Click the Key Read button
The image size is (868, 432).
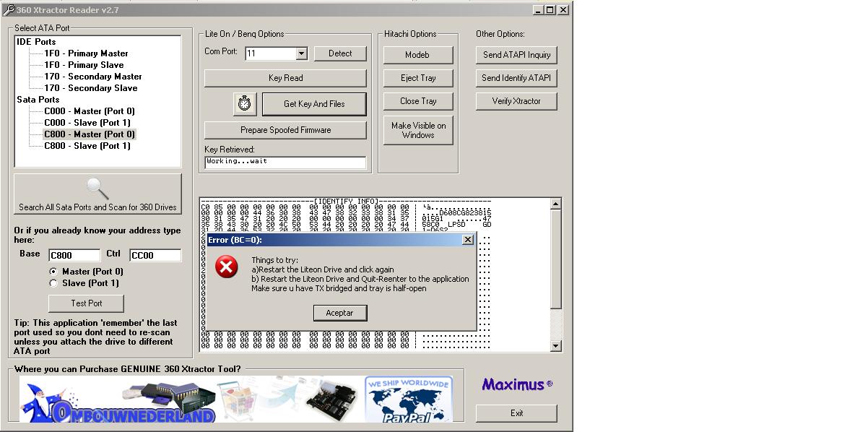coord(285,78)
